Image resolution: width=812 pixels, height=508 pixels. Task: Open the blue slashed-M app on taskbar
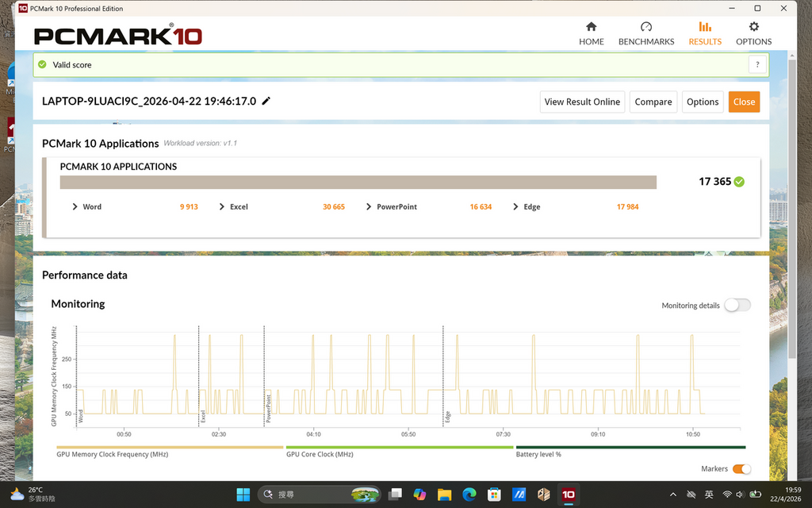[519, 495]
